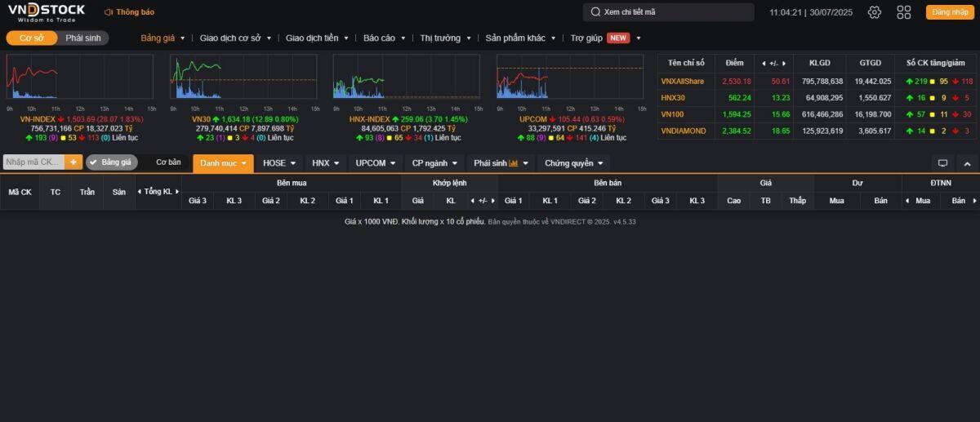Open the Thị trường menu
Screen dimensions: 980x422
coord(445,38)
